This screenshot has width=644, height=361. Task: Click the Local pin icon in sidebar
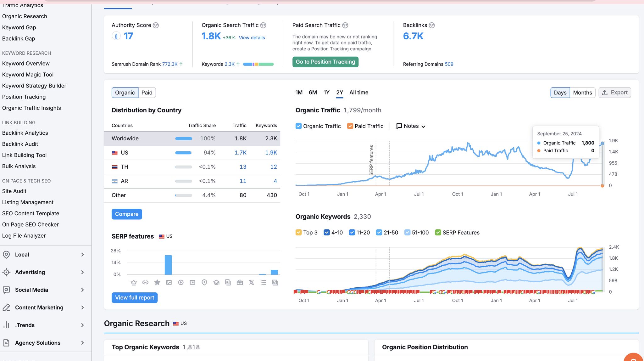[6, 255]
